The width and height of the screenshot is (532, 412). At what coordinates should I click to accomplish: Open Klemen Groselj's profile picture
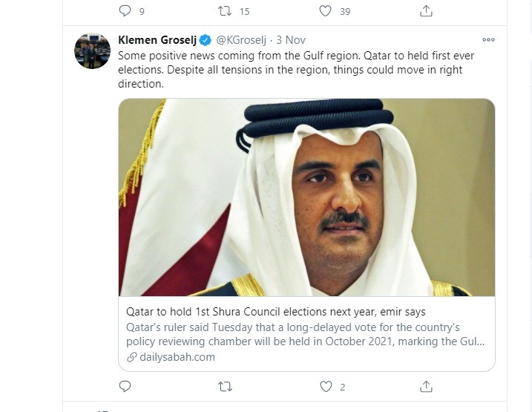[x=93, y=51]
